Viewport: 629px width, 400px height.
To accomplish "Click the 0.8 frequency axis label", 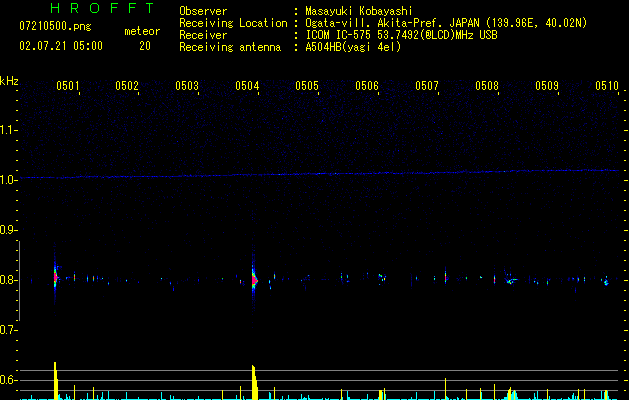I will (x=8, y=280).
